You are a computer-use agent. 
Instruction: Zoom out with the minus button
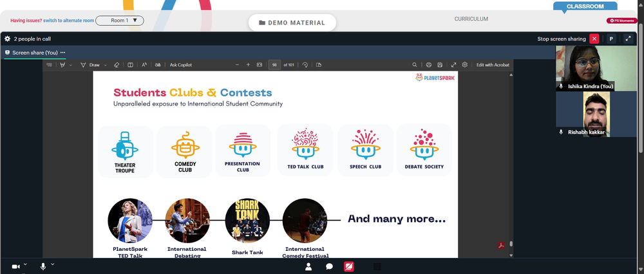coord(237,65)
